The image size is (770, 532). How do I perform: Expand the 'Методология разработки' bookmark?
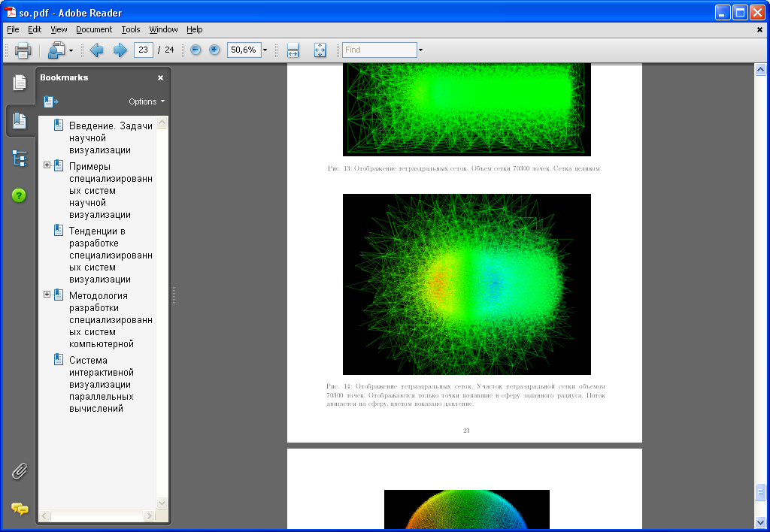point(47,295)
